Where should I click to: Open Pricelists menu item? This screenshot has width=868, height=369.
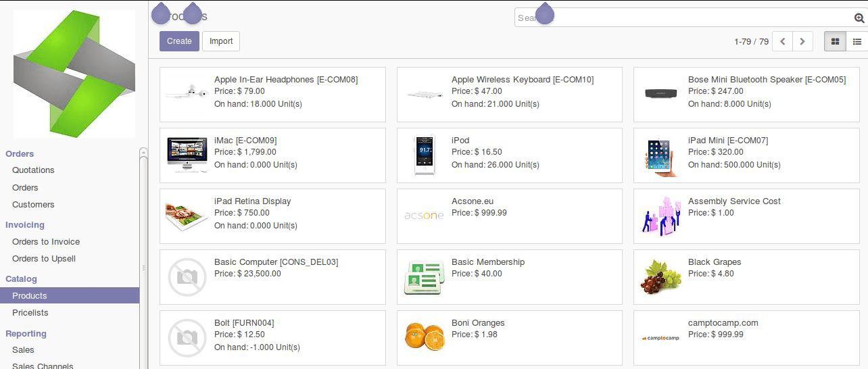(x=30, y=313)
